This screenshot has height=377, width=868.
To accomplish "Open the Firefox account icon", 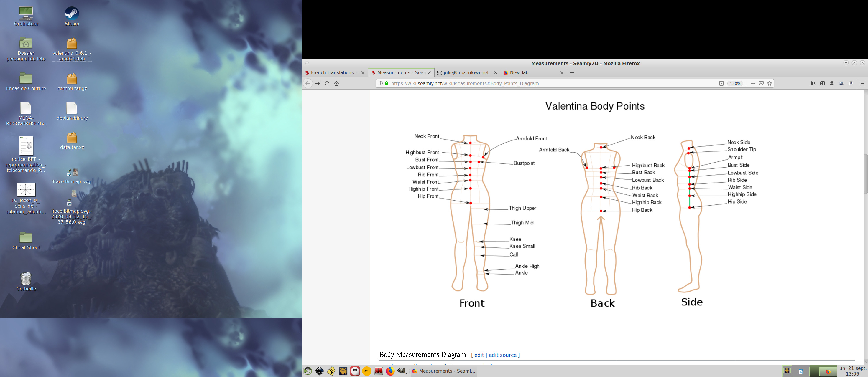I will click(x=832, y=83).
